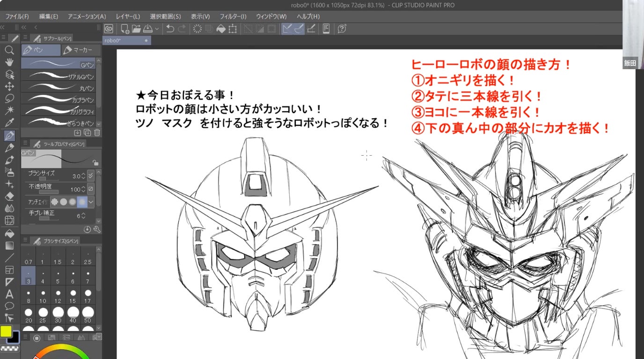The height and width of the screenshot is (359, 644).
Task: Switch to the マーカー sub tool tab
Action: [81, 50]
